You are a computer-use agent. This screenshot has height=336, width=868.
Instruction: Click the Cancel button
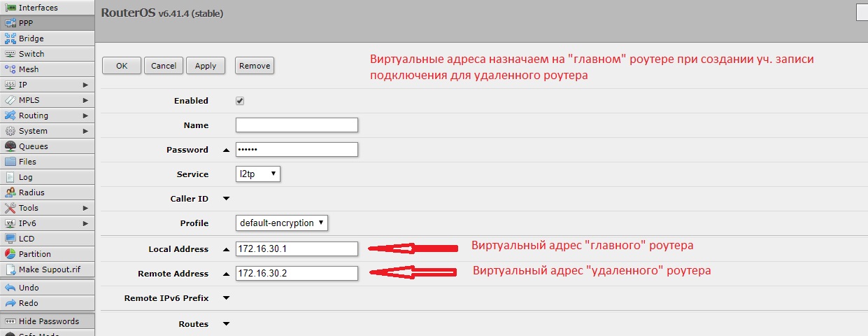[x=164, y=65]
